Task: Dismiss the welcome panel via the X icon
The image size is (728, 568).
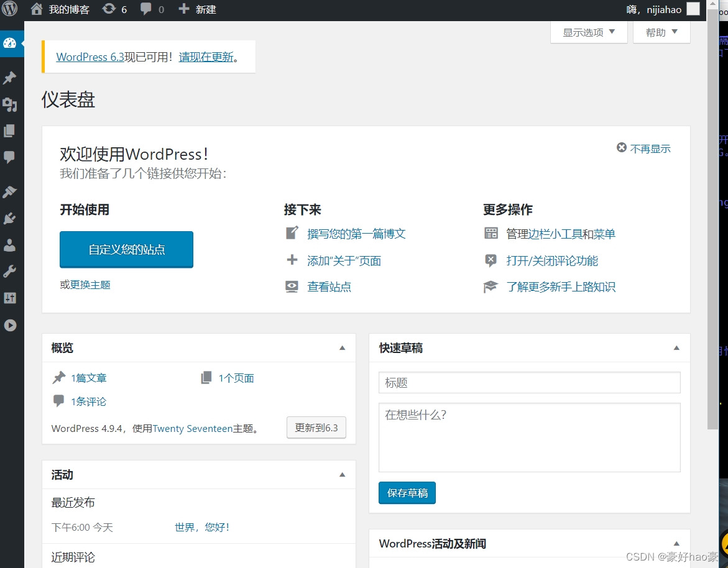Action: 622,147
